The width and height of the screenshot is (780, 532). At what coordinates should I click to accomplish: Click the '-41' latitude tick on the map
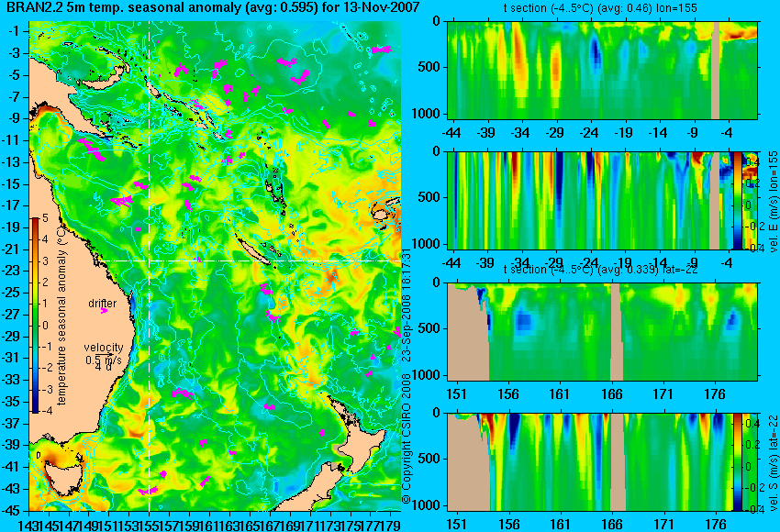tap(14, 467)
